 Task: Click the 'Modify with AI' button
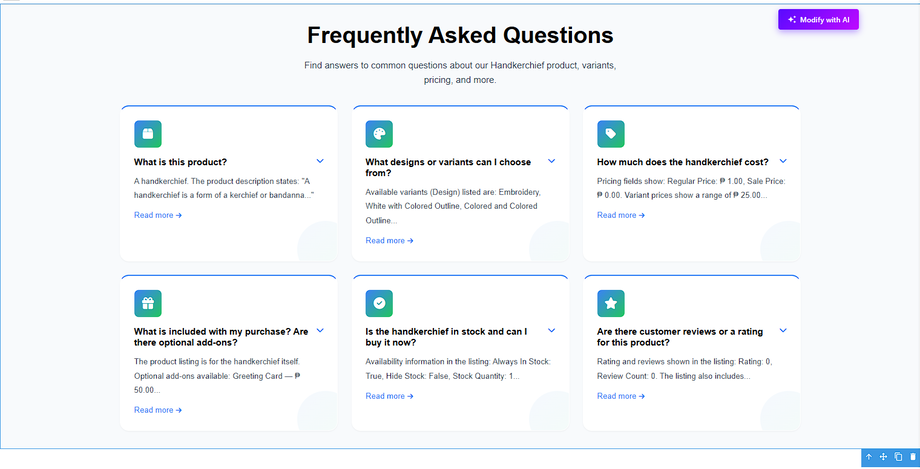(818, 19)
